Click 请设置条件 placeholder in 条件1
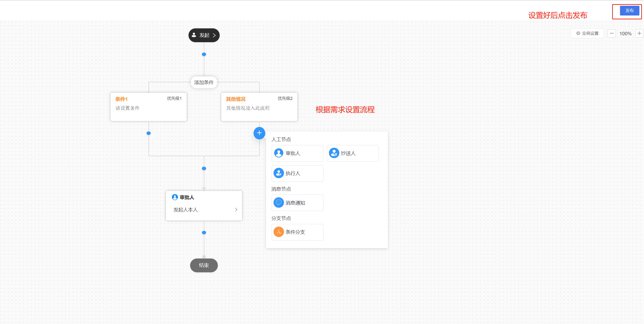The width and height of the screenshot is (644, 324). pos(128,108)
